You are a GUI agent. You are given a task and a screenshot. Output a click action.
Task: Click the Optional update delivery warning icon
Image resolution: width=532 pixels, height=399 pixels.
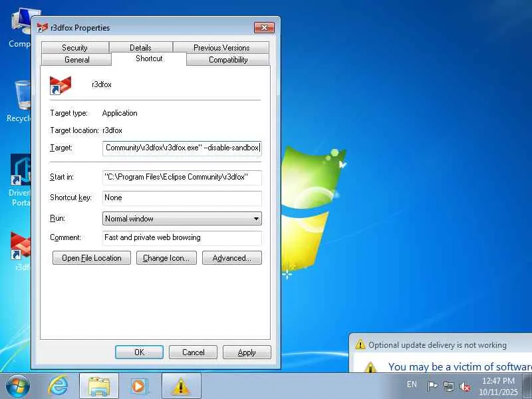360,344
